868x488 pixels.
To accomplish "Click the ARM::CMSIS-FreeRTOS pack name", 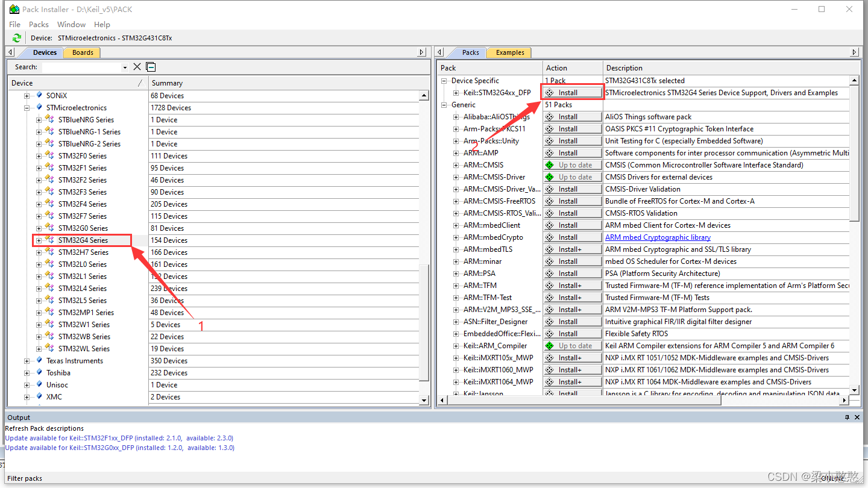I will (x=499, y=201).
